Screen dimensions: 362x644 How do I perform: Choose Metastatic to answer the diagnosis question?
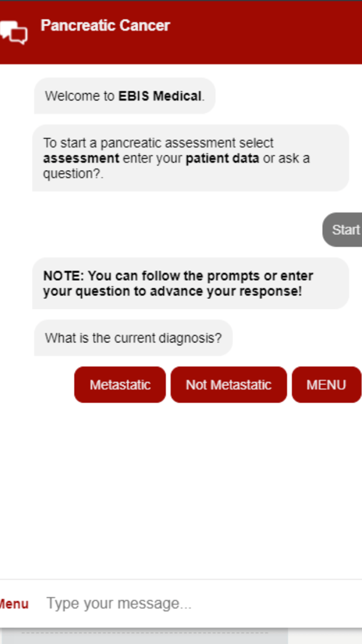click(119, 385)
